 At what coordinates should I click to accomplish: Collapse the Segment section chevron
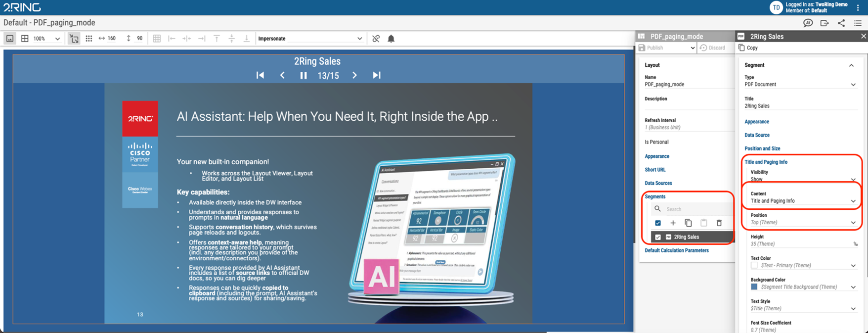(851, 65)
